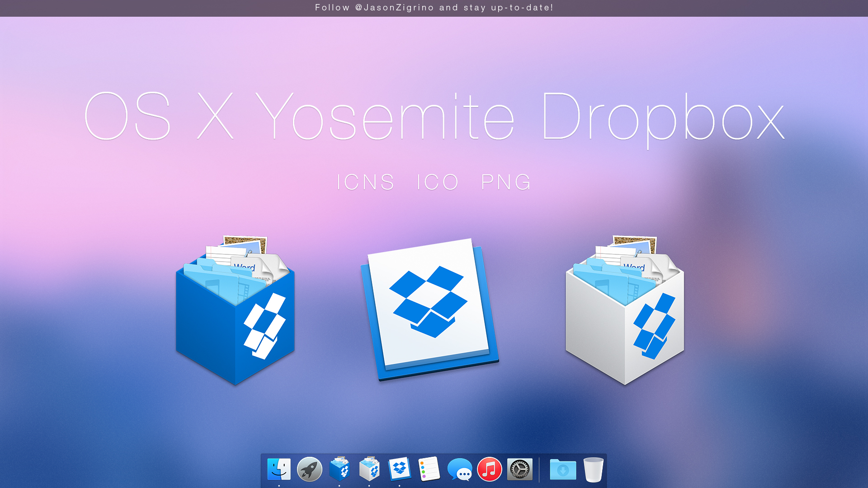The height and width of the screenshot is (488, 868).
Task: Select the large blue Dropbox box icon
Action: click(235, 310)
